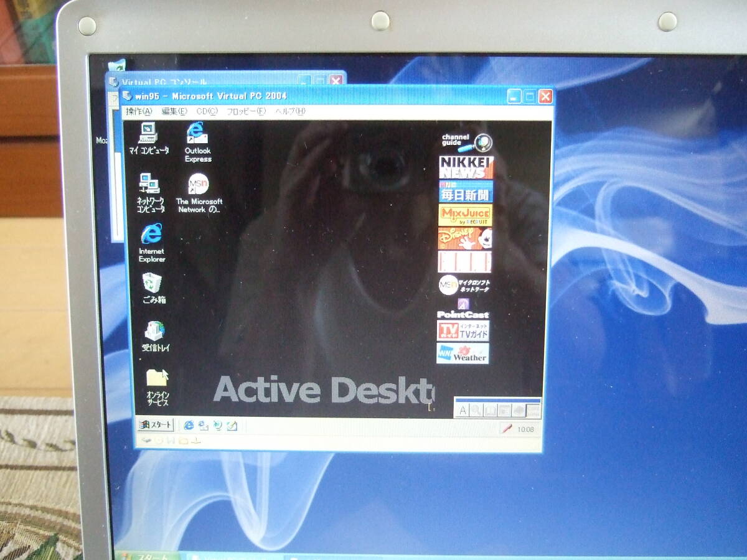Open the 毎日新聞 channel
The width and height of the screenshot is (747, 560).
coord(466,191)
